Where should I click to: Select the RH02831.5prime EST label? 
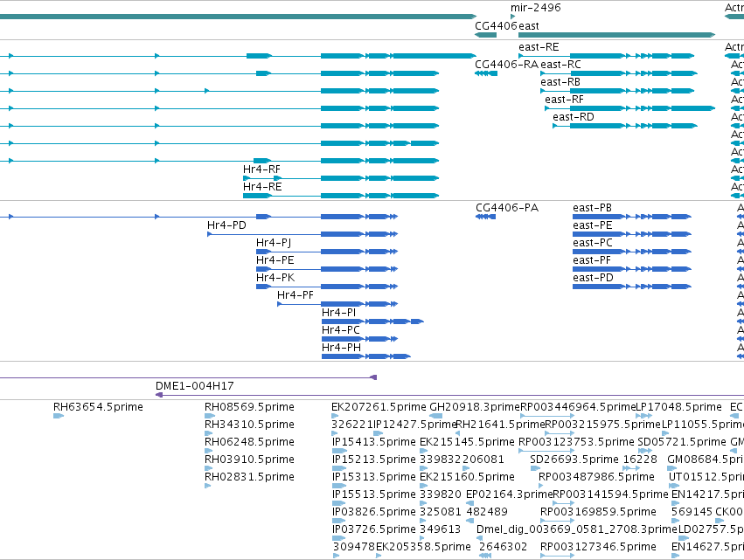[249, 477]
